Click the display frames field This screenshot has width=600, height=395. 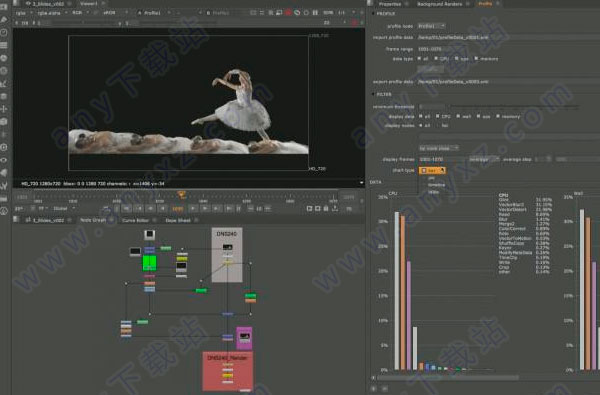click(x=442, y=159)
